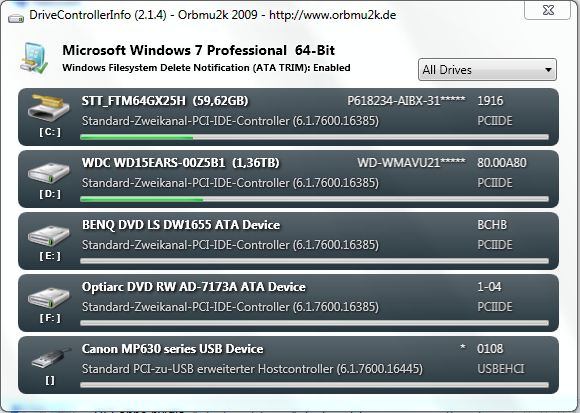The height and width of the screenshot is (413, 580).
Task: Close the DriveControllerInfo window
Action: (x=547, y=10)
